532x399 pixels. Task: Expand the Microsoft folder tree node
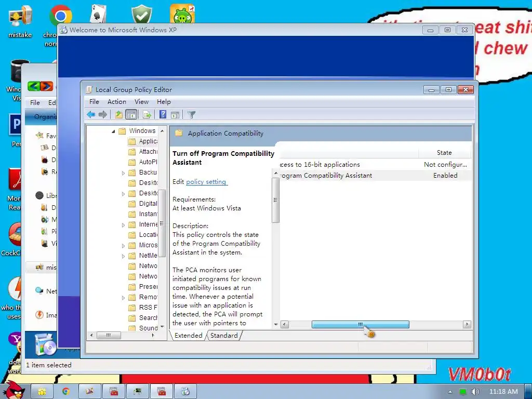click(123, 246)
